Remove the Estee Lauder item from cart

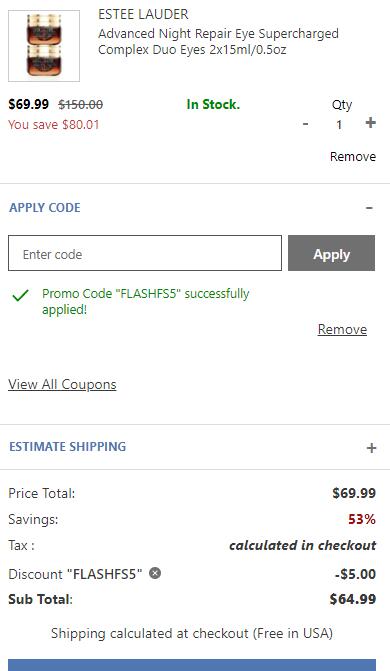[x=353, y=157]
